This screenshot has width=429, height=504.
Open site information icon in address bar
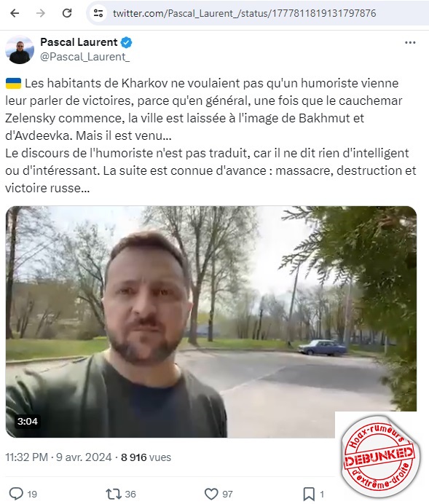click(98, 13)
